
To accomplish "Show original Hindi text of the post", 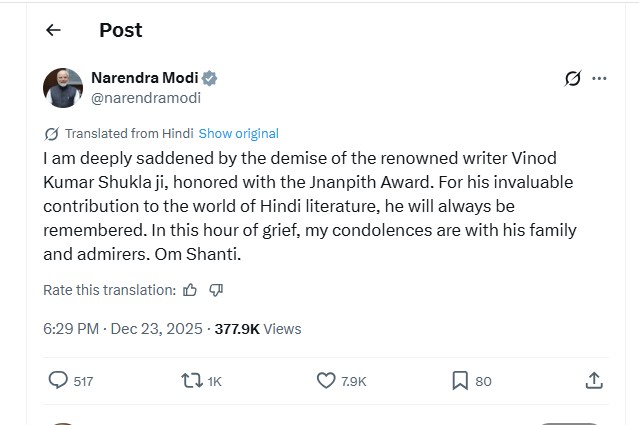I will click(x=238, y=133).
